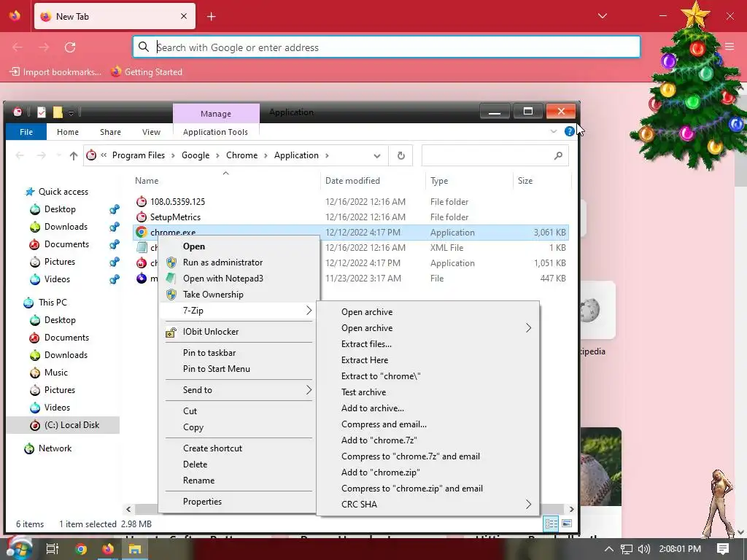Click the Explorer help question icon
Screen dimensions: 747x560
pyautogui.click(x=569, y=131)
